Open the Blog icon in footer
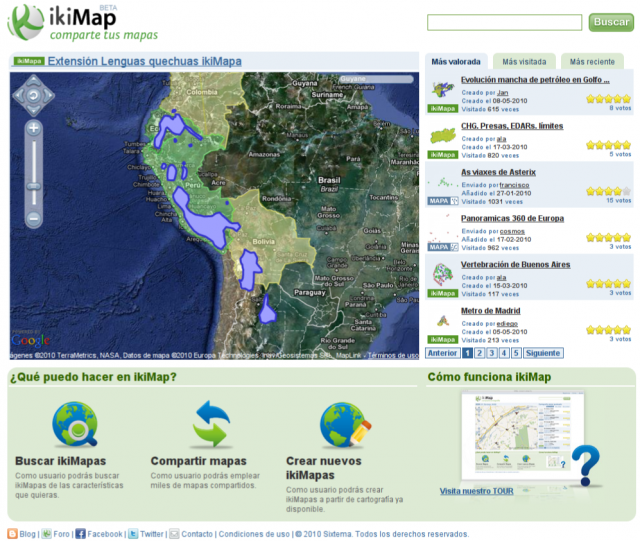 pos(13,534)
